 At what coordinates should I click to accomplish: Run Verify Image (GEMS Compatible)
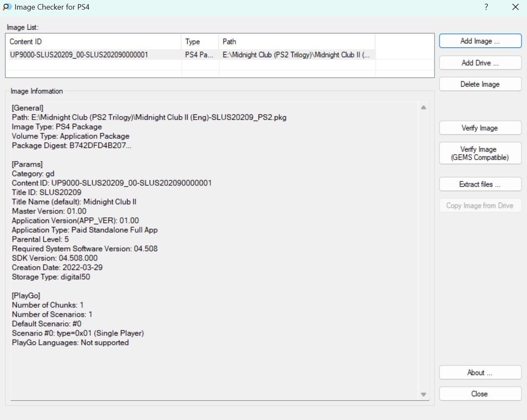[x=480, y=153]
